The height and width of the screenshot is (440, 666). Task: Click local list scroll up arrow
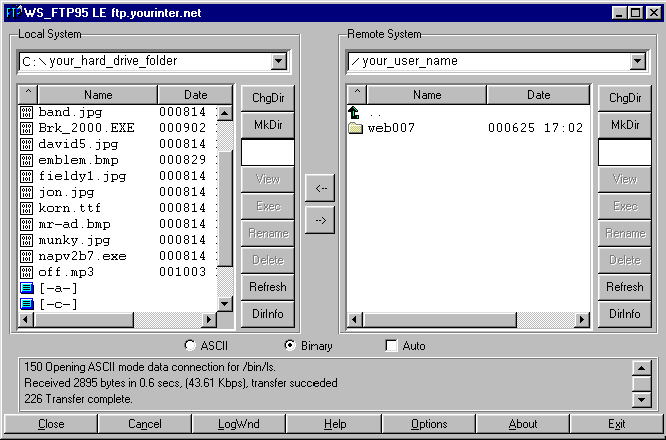225,113
